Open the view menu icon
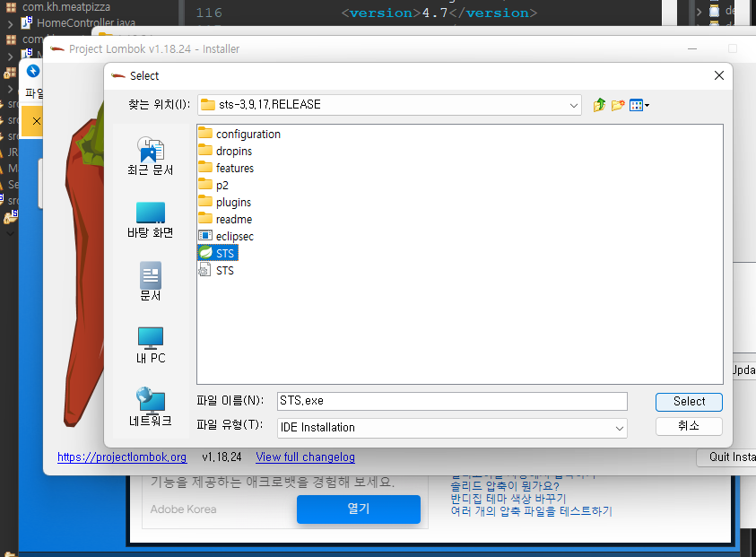 point(639,105)
